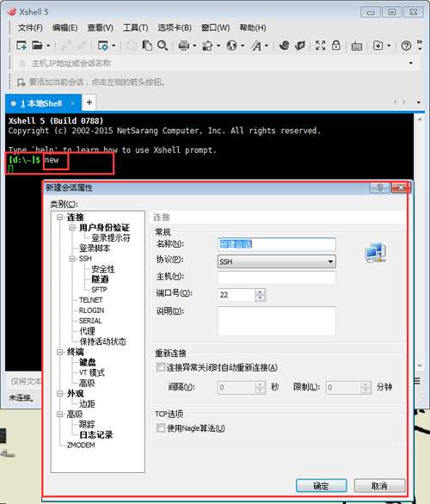This screenshot has height=504, width=430.
Task: Collapse the SSH tree node
Action: [x=72, y=258]
